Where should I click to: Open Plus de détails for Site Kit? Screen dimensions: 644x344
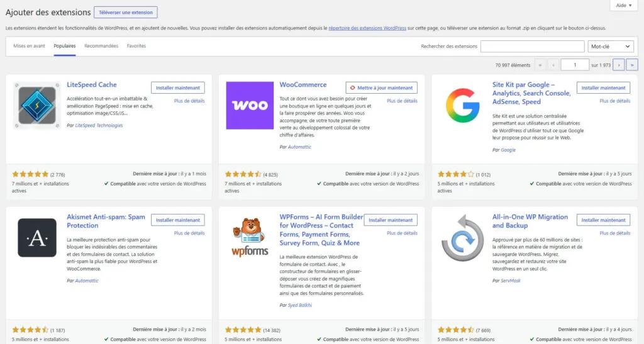(x=614, y=101)
